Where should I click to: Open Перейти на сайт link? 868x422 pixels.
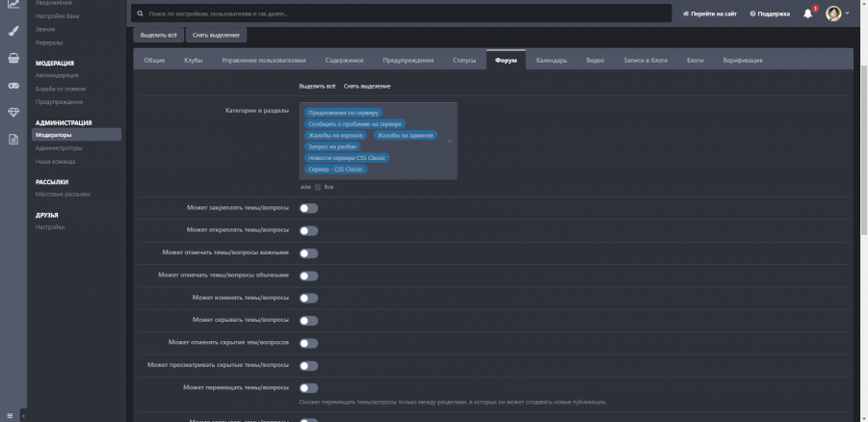tap(710, 13)
